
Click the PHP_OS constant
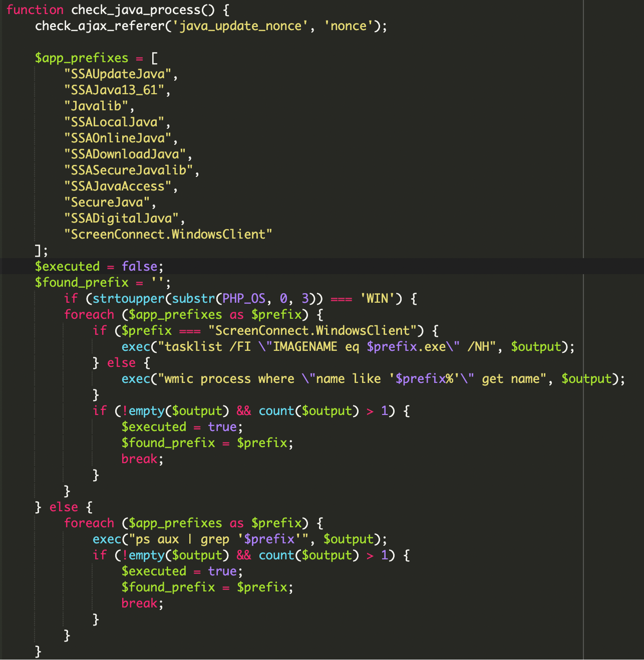point(243,299)
